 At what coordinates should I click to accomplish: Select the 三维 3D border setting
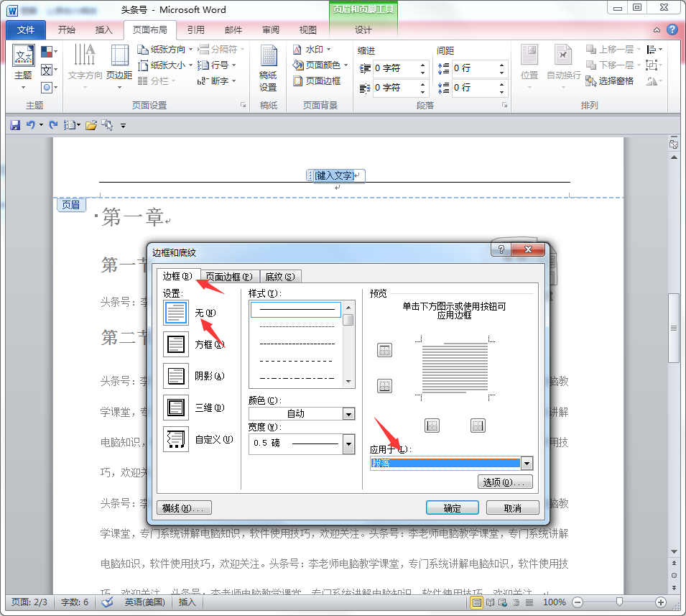[x=176, y=408]
